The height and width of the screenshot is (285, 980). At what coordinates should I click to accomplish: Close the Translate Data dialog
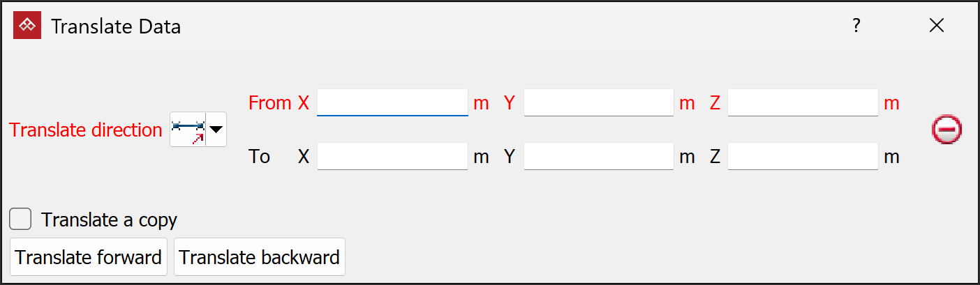coord(937,26)
